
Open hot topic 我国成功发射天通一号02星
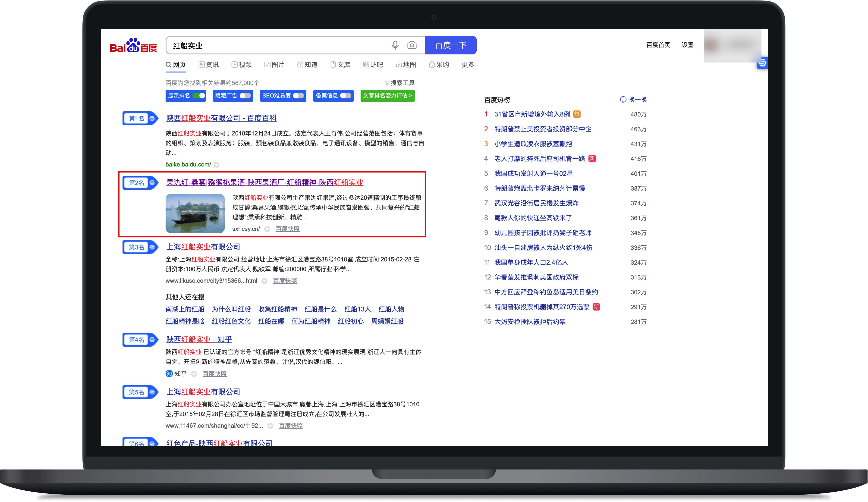[x=534, y=173]
